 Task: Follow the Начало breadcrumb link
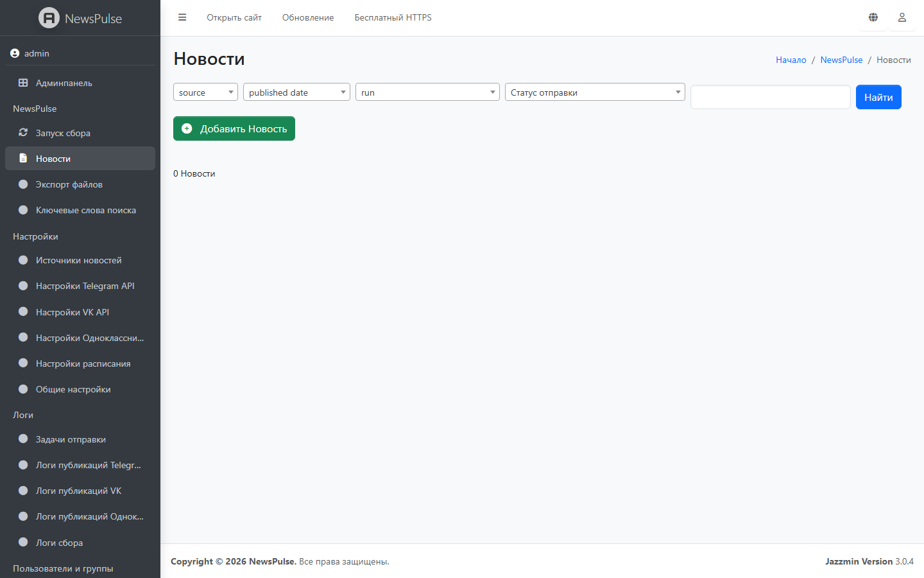click(x=791, y=60)
